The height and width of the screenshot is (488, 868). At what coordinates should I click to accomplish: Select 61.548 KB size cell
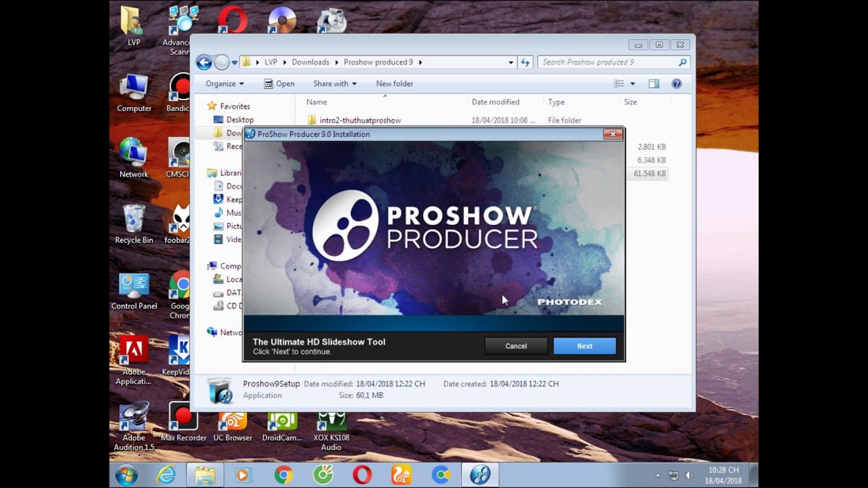pyautogui.click(x=650, y=174)
